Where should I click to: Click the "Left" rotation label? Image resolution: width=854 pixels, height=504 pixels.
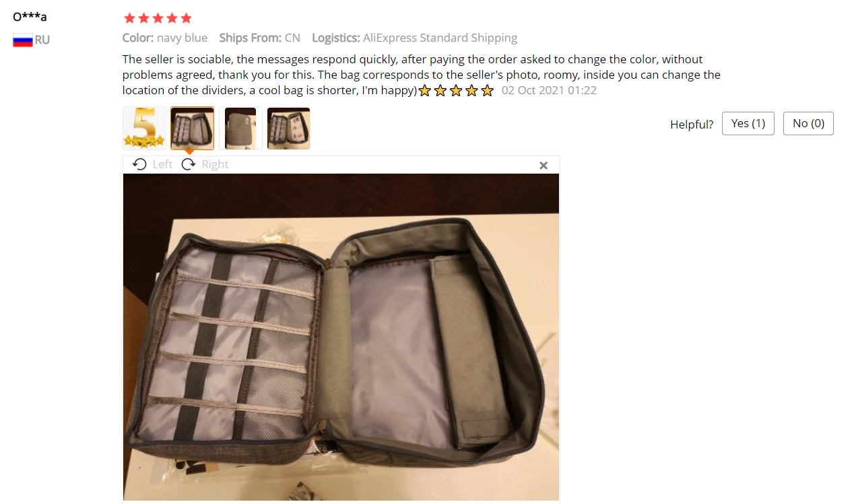tap(162, 164)
